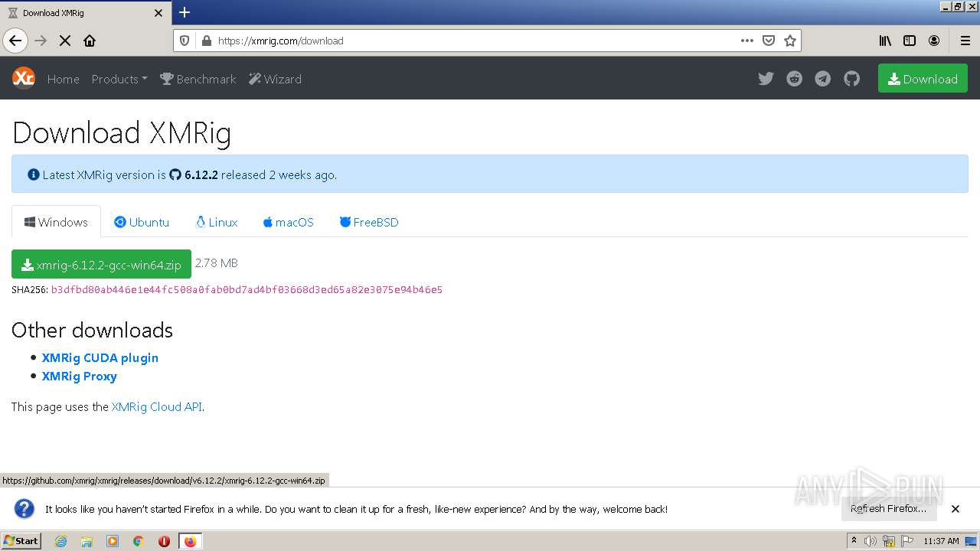This screenshot has height=551, width=980.
Task: Click the 6.12.2 version link
Action: 194,174
